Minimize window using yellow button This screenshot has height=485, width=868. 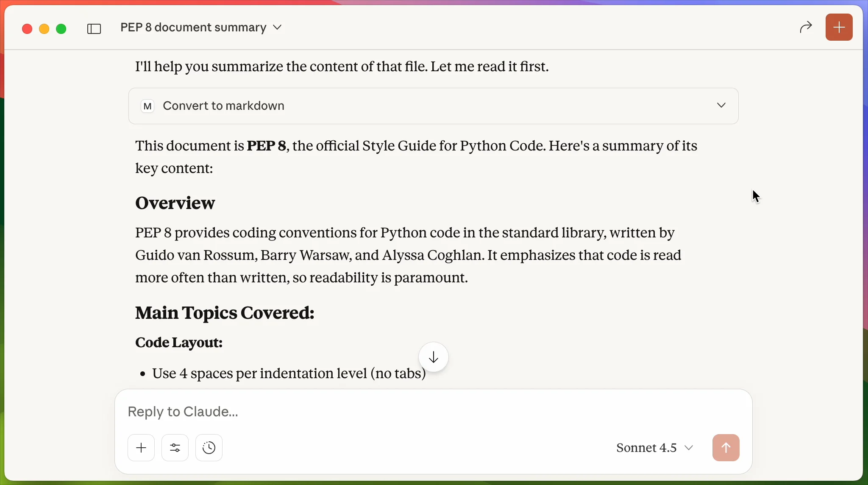point(44,29)
